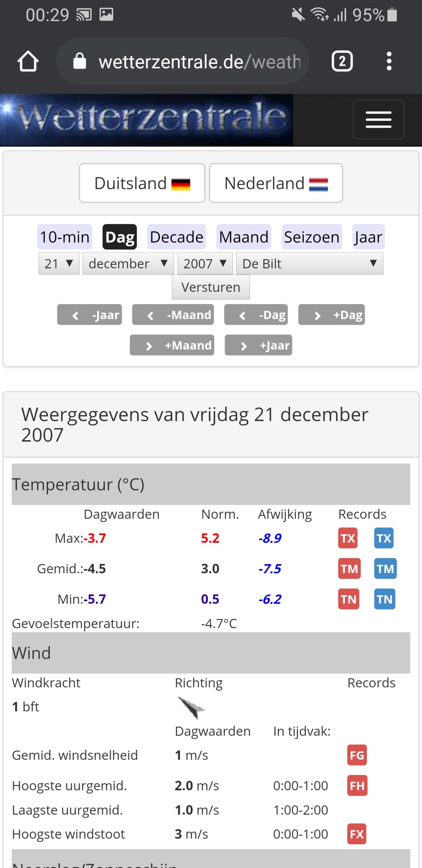
Task: Select the Seizoen tab
Action: (311, 237)
